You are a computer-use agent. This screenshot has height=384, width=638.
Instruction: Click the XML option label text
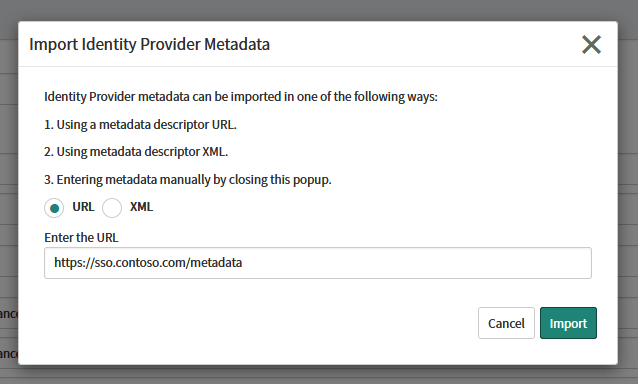click(141, 207)
